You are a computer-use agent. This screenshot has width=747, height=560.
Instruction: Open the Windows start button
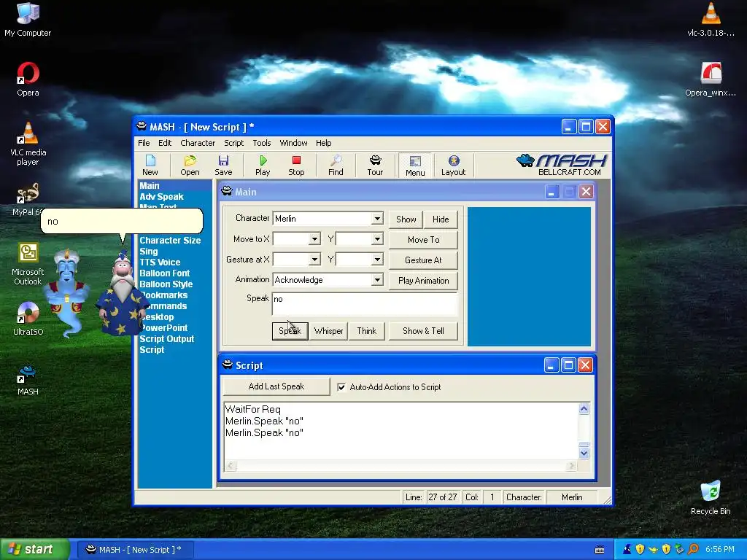[x=34, y=550]
